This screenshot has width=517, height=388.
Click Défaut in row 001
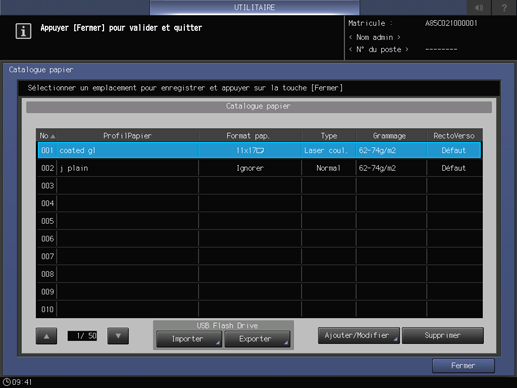(454, 150)
